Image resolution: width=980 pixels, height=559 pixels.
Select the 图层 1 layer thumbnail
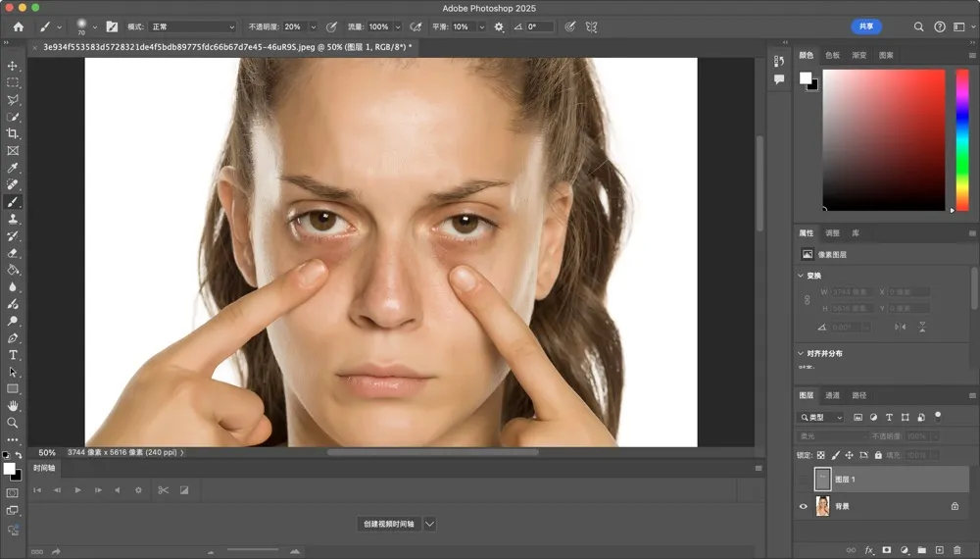822,479
